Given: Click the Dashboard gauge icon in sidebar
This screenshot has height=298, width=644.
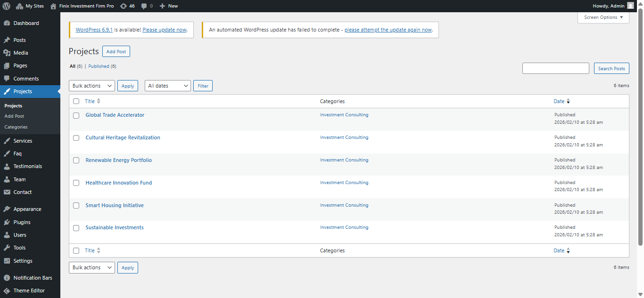Looking at the screenshot, I should [x=7, y=23].
